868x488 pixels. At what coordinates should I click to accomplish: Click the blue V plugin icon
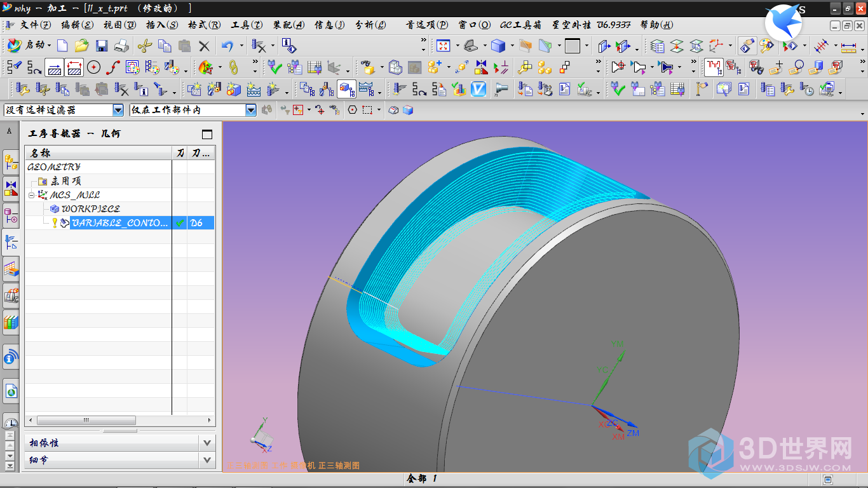pos(478,89)
